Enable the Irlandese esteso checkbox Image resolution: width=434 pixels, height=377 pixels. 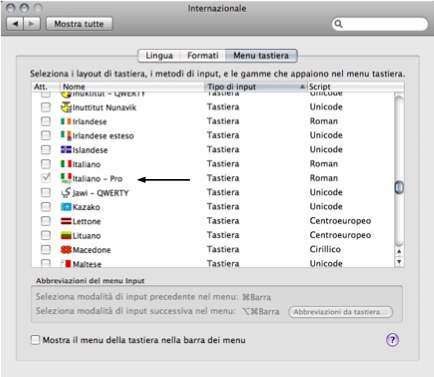point(46,136)
